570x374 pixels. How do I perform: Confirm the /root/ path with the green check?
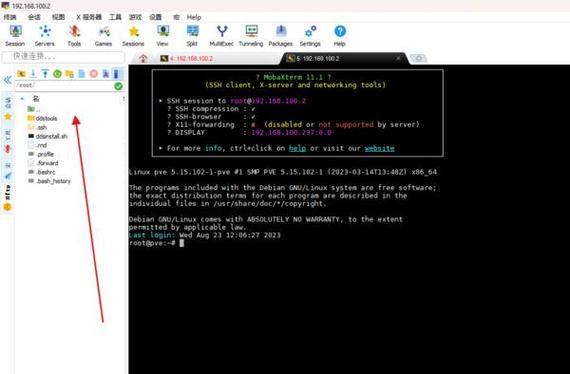point(119,86)
